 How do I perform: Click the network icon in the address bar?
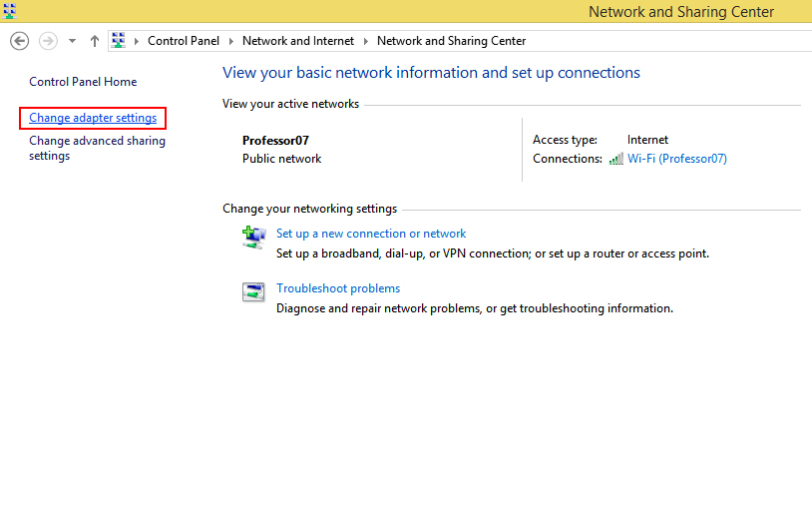119,41
